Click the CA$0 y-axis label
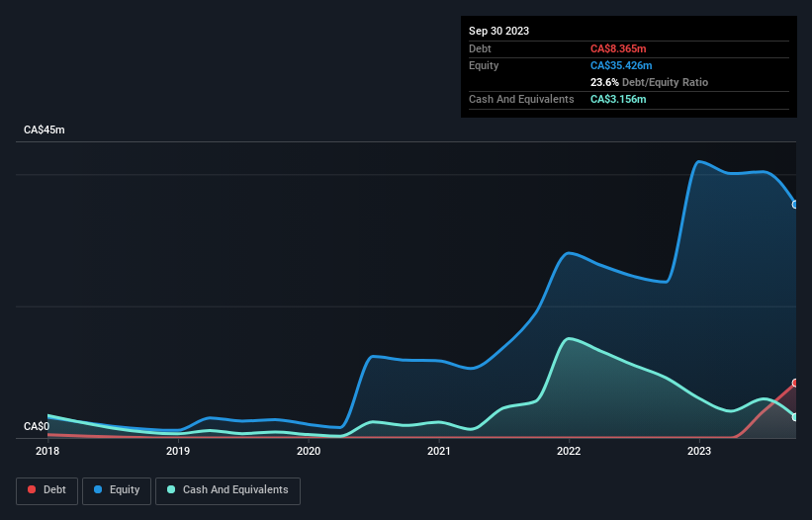 click(x=37, y=426)
